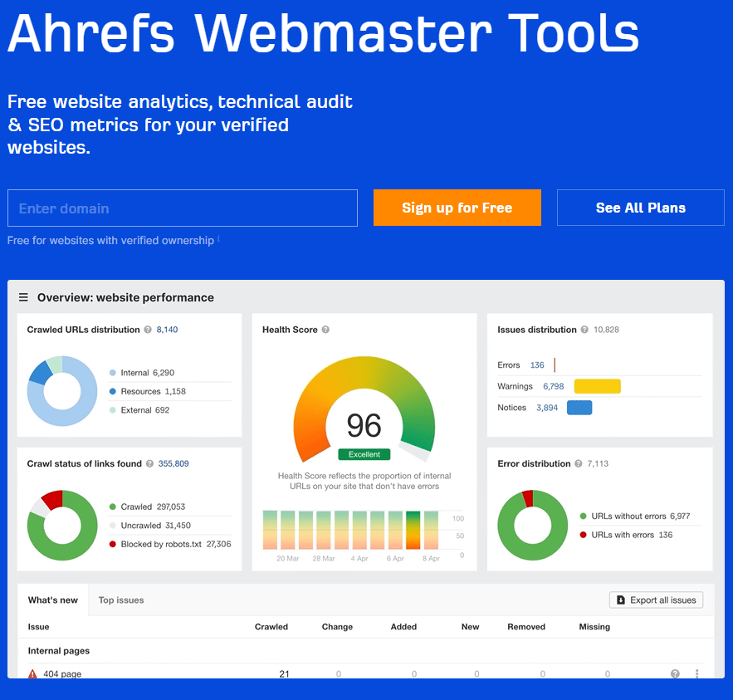The height and width of the screenshot is (700, 733).
Task: Click the Missing column header
Action: click(x=594, y=627)
